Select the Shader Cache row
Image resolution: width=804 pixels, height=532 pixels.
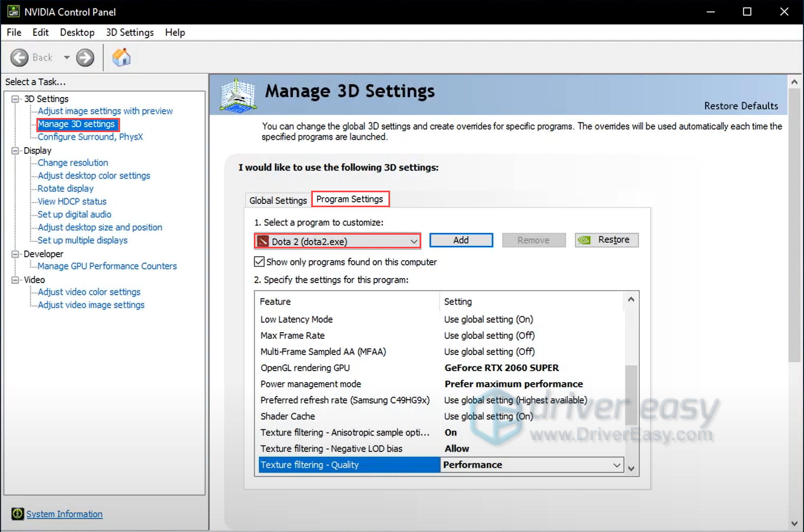441,416
